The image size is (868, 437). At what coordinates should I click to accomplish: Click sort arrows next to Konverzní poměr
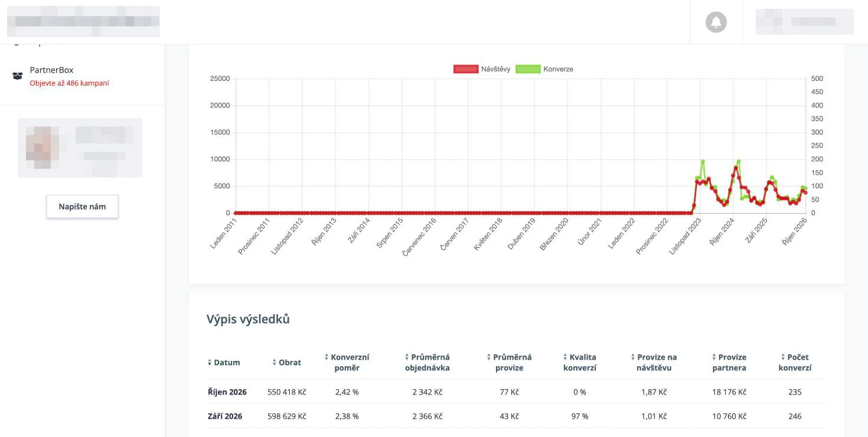point(327,357)
